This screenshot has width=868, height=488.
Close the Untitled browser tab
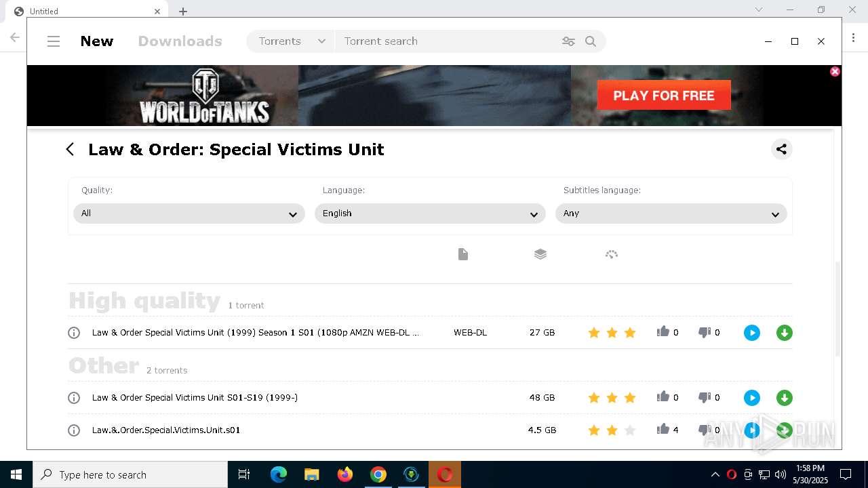(157, 11)
